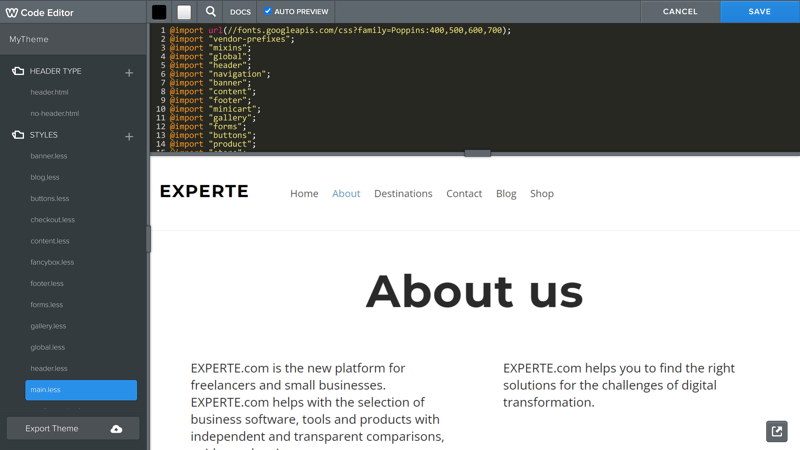Viewport: 800px width, 450px height.
Task: Switch to the light editor theme swatch
Action: [184, 12]
